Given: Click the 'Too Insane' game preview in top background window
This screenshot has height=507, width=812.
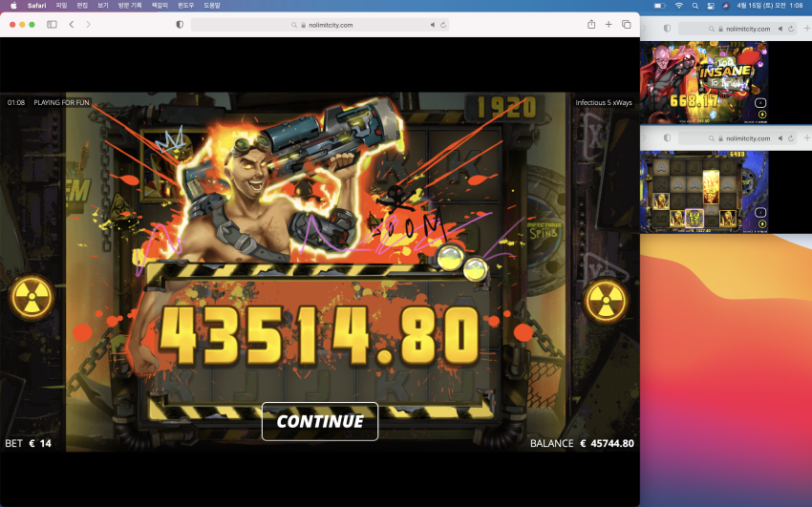Looking at the screenshot, I should point(704,82).
